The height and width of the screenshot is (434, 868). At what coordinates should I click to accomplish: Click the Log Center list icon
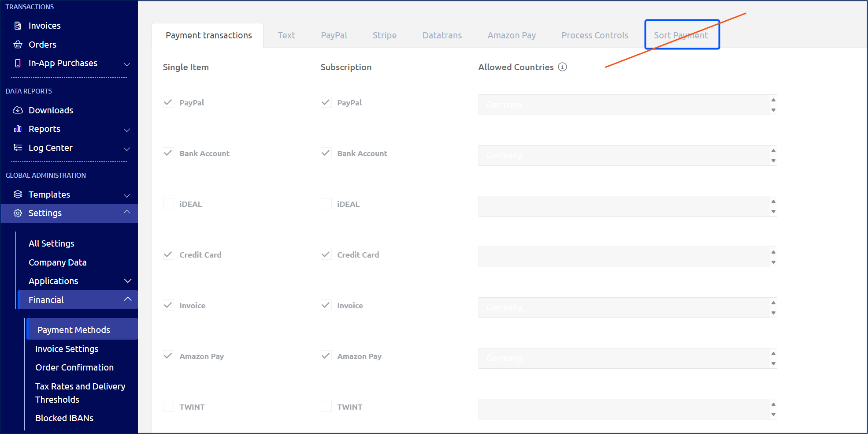coord(18,147)
